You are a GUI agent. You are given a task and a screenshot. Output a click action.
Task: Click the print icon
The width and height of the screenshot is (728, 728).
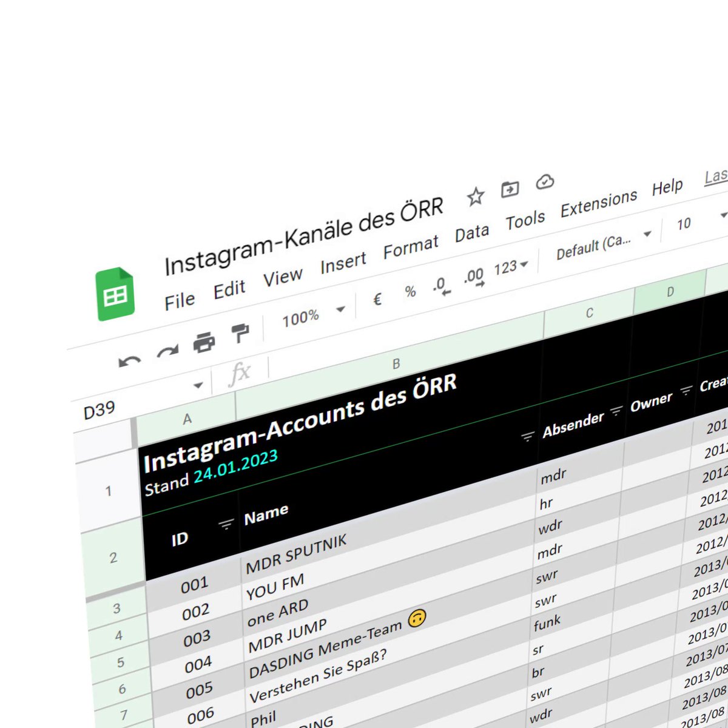click(x=204, y=343)
